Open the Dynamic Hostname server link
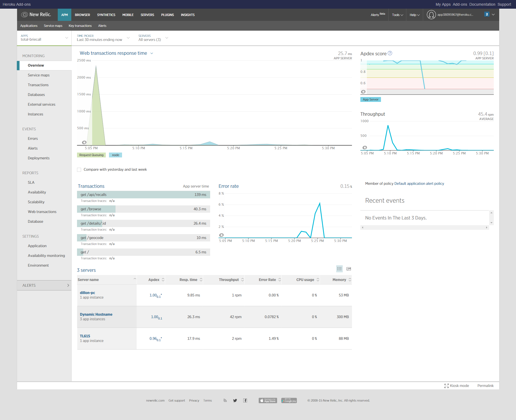The height and width of the screenshot is (420, 516). click(x=96, y=314)
